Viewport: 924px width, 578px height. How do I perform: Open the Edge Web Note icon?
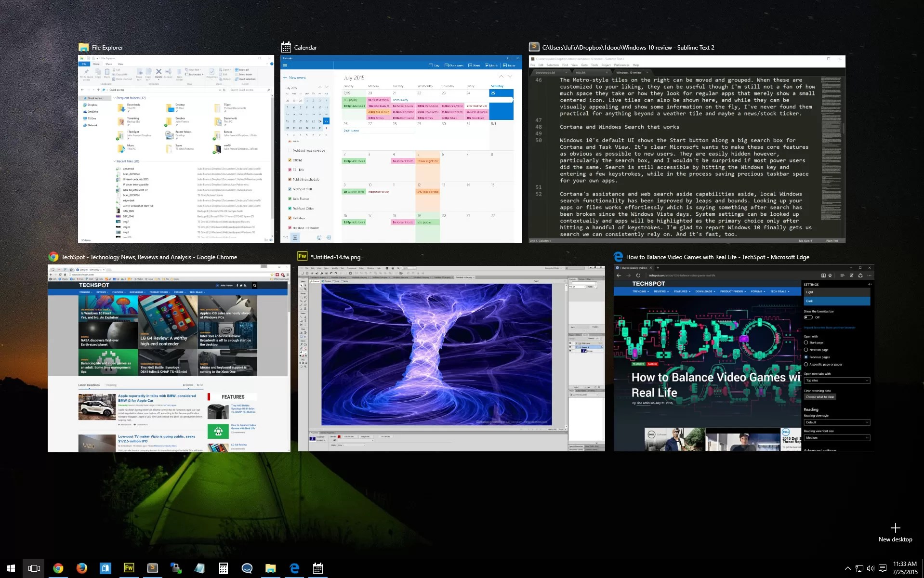click(851, 276)
